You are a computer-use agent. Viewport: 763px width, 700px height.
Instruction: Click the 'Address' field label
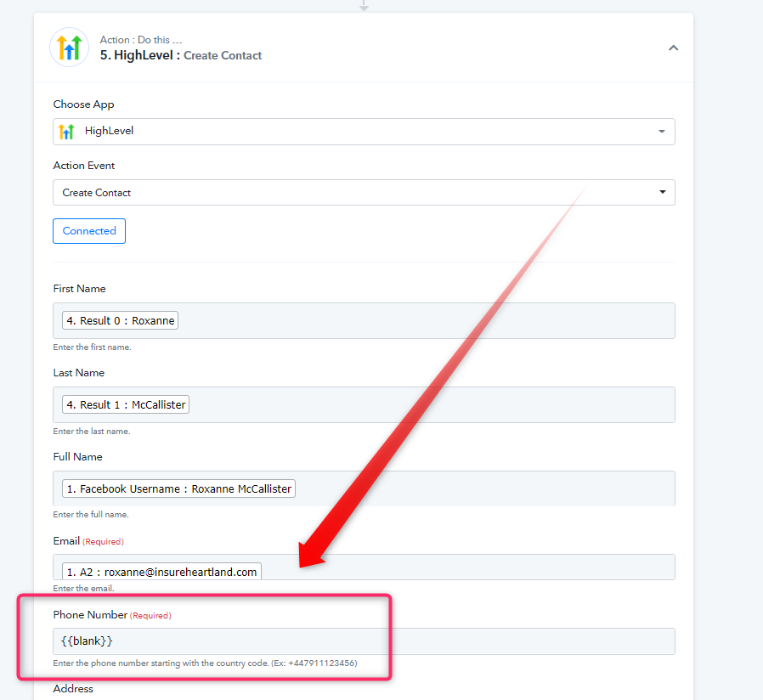click(73, 689)
